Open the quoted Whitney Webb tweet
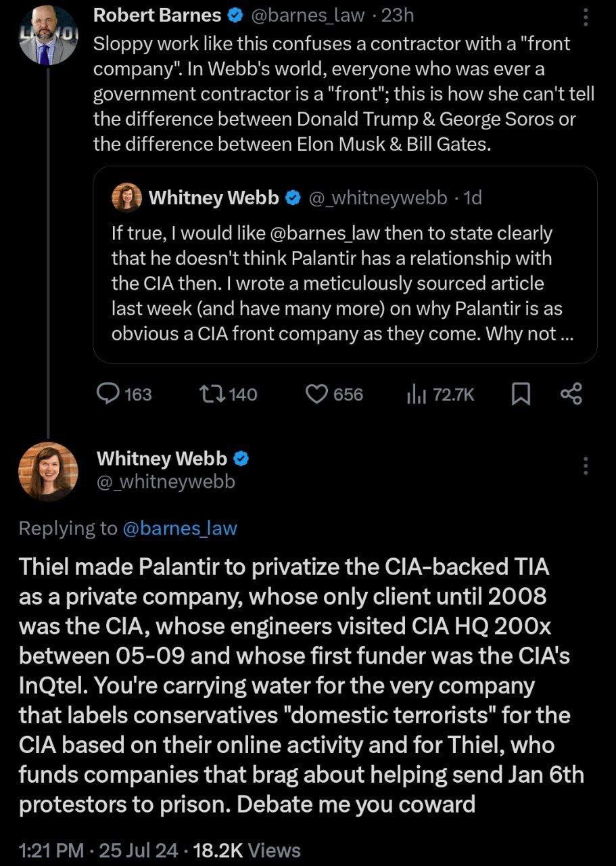The width and height of the screenshot is (616, 866). (345, 284)
